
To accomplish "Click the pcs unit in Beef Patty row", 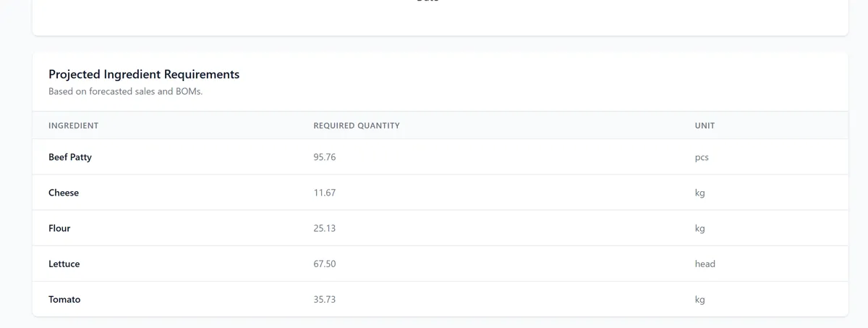I will (x=702, y=157).
